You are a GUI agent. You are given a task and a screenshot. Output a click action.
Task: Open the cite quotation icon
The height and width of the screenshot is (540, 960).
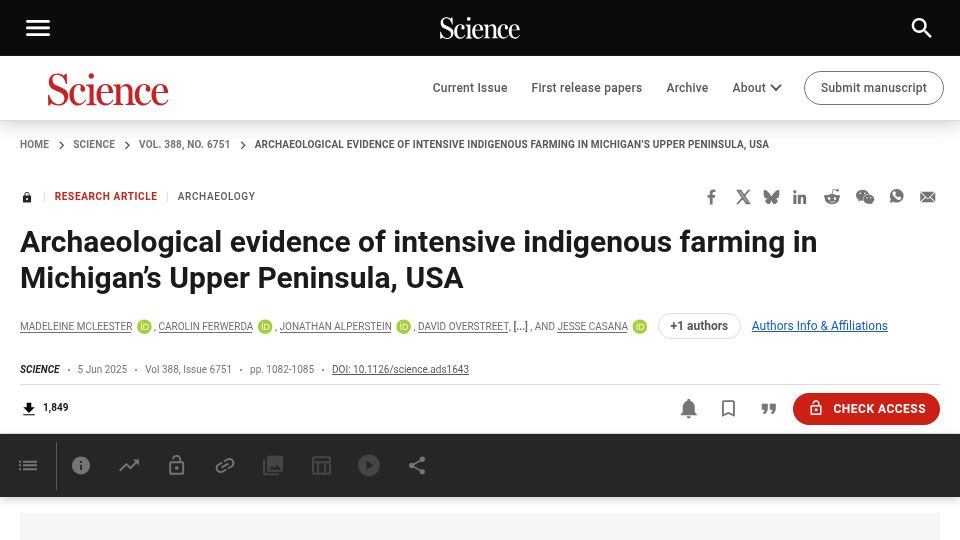[x=768, y=408]
